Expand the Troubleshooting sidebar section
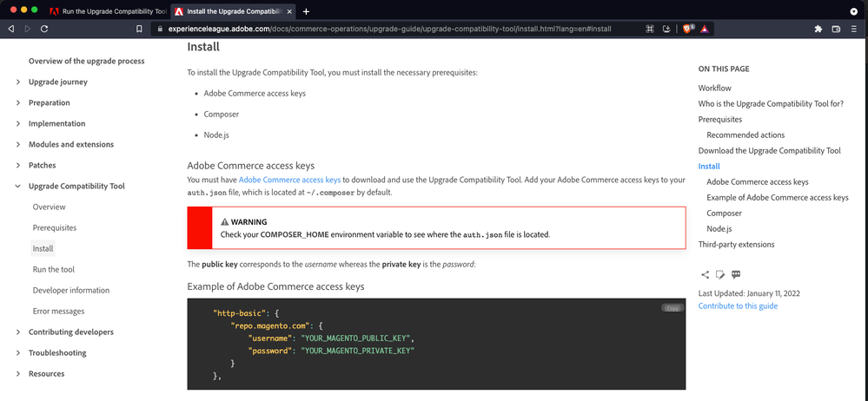This screenshot has width=868, height=401. 18,352
